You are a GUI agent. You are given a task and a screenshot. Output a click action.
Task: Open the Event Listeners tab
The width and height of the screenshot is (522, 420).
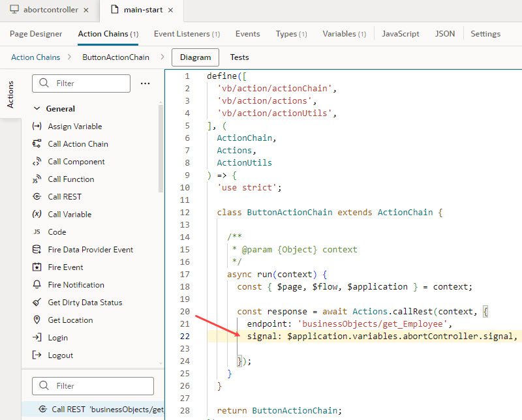[x=187, y=34]
